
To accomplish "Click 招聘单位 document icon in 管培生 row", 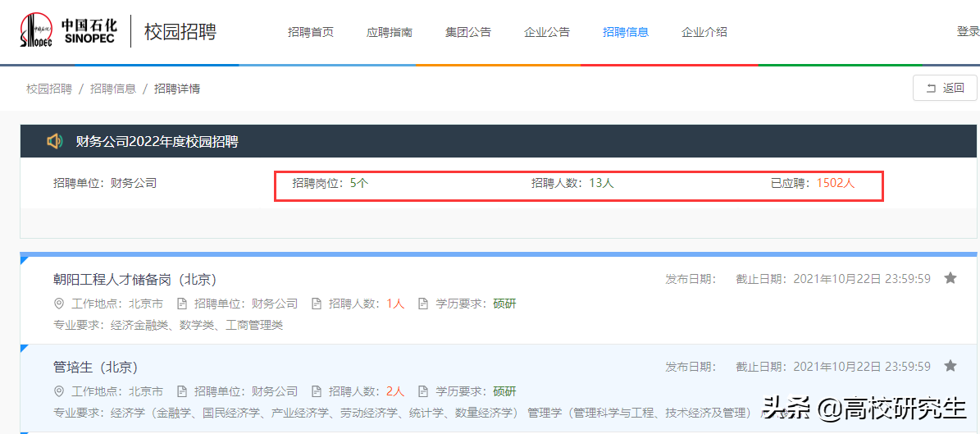I will point(182,391).
